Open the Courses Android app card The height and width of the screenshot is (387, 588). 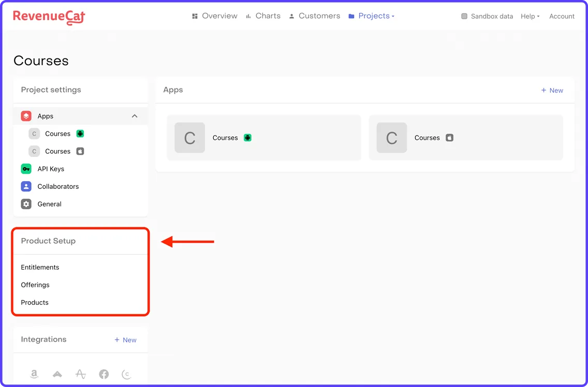point(264,138)
